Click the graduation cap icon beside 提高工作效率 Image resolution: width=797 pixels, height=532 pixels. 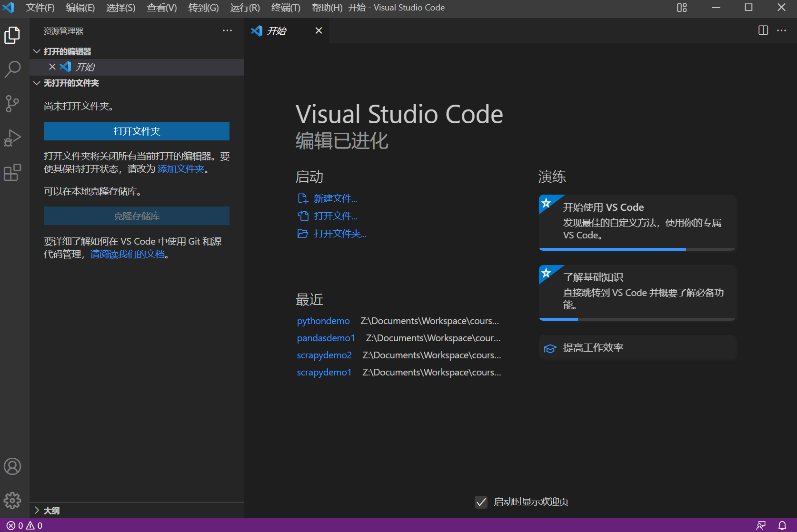[550, 348]
